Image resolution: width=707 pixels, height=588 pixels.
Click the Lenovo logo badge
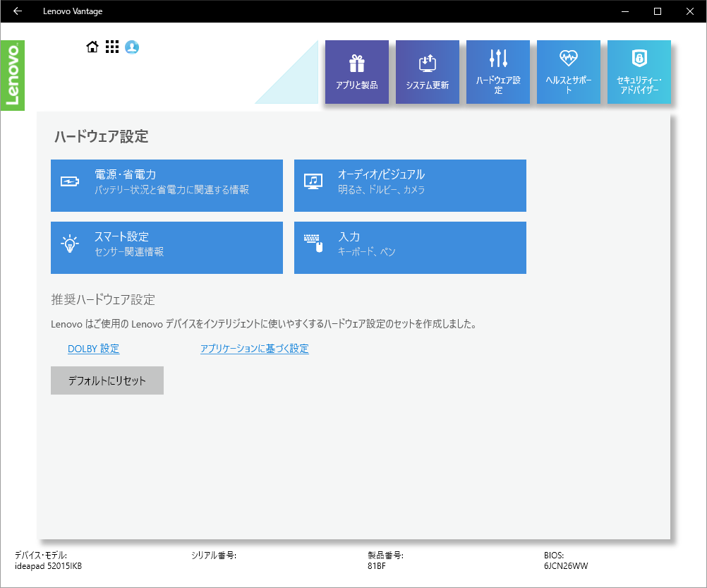coord(13,76)
